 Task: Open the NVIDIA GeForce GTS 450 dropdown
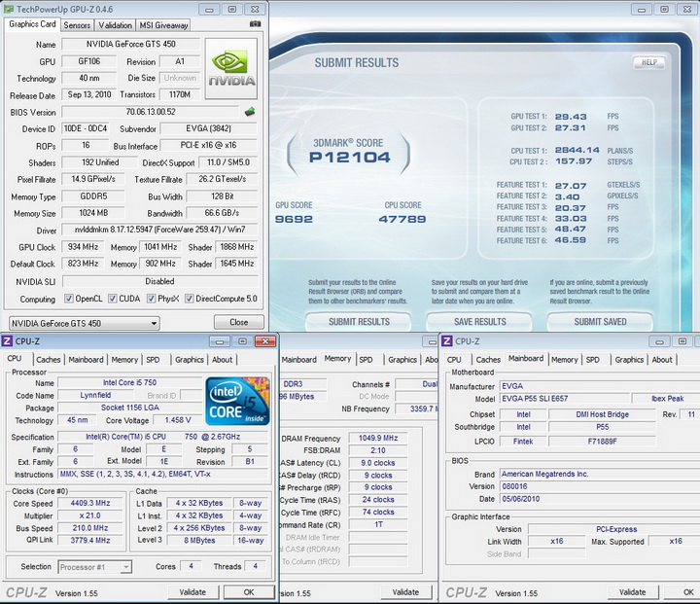85,323
